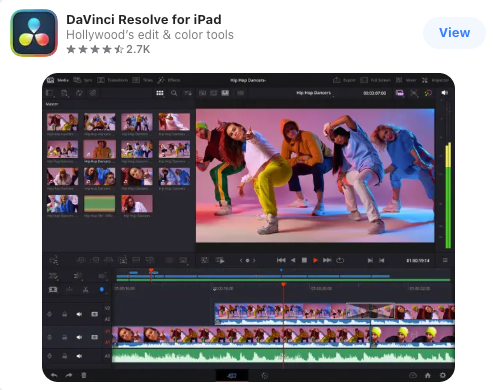Screen dimensions: 493x390
Task: Switch to the Cut page tab
Action: [232, 375]
